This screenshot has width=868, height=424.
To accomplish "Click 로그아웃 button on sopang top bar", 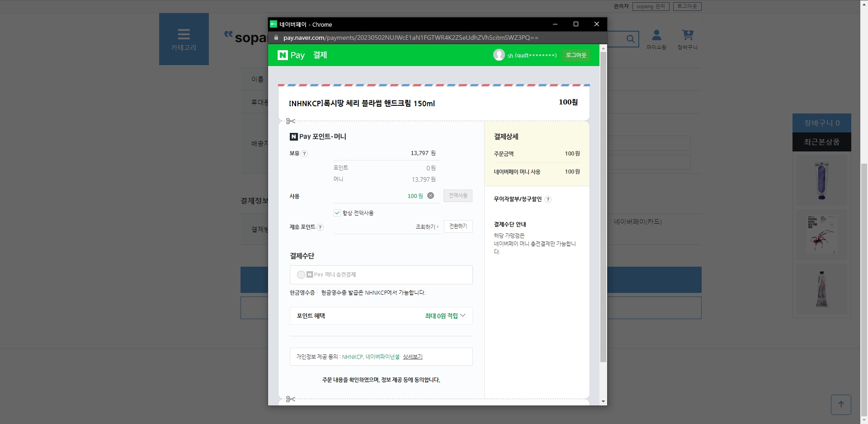I will (687, 6).
